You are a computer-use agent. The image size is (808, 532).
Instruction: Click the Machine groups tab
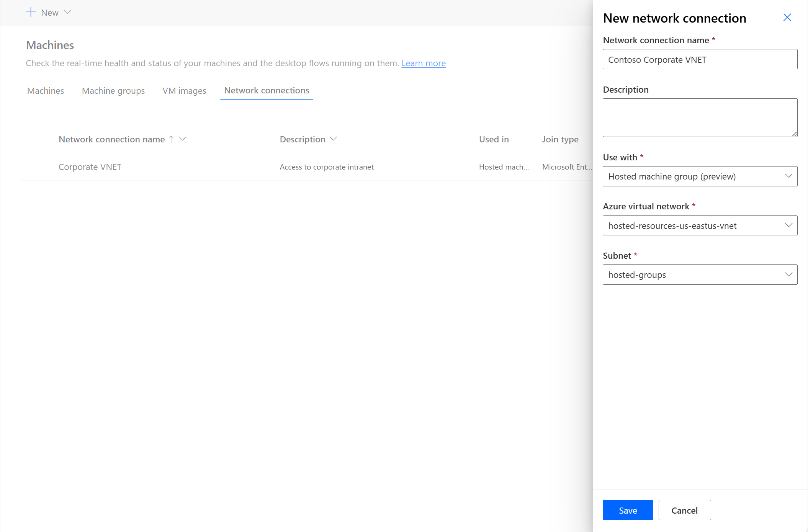(113, 90)
